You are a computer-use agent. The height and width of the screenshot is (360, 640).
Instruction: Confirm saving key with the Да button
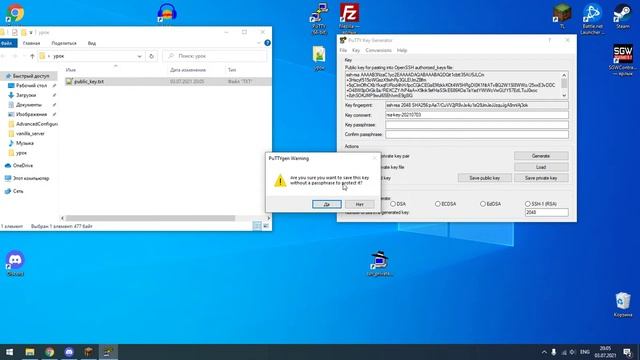coord(327,204)
